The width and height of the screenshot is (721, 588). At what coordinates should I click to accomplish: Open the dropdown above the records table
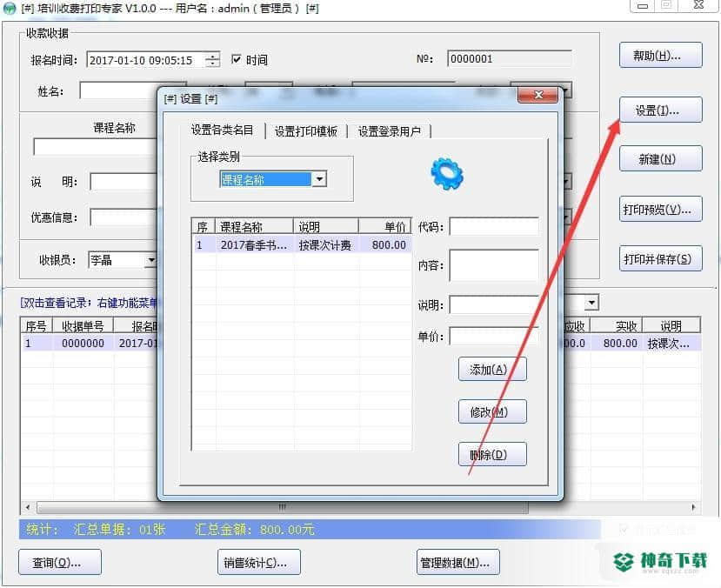[591, 303]
